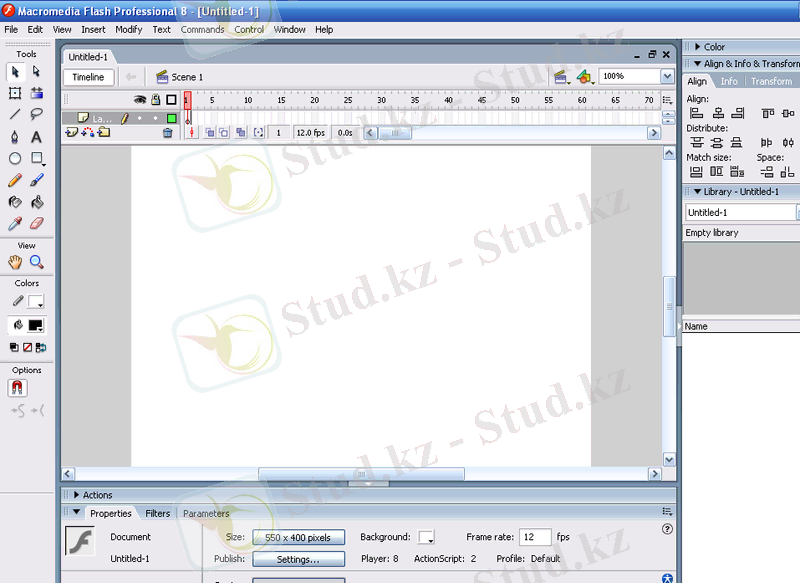Click the Edit Symbols icon
Image resolution: width=800 pixels, height=583 pixels.
tap(585, 77)
